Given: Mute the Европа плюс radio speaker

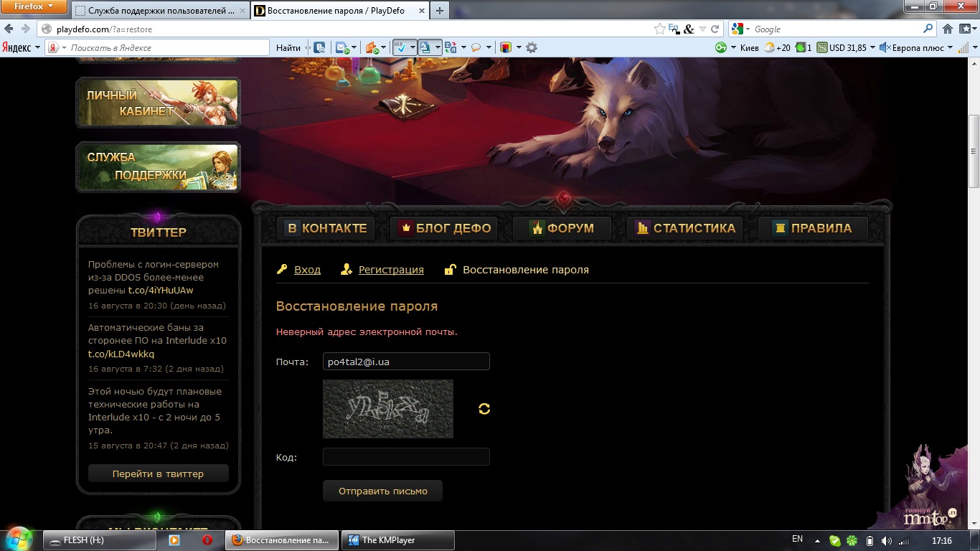Looking at the screenshot, I should point(885,48).
